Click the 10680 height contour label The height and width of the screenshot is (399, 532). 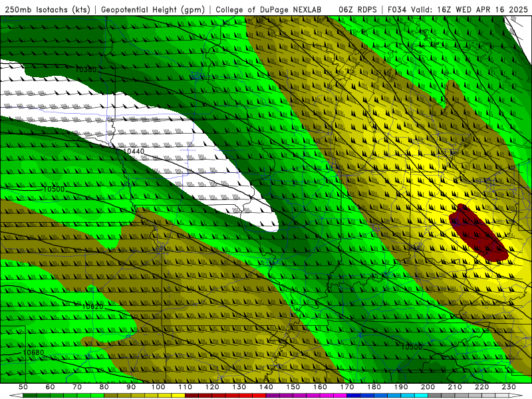point(33,352)
